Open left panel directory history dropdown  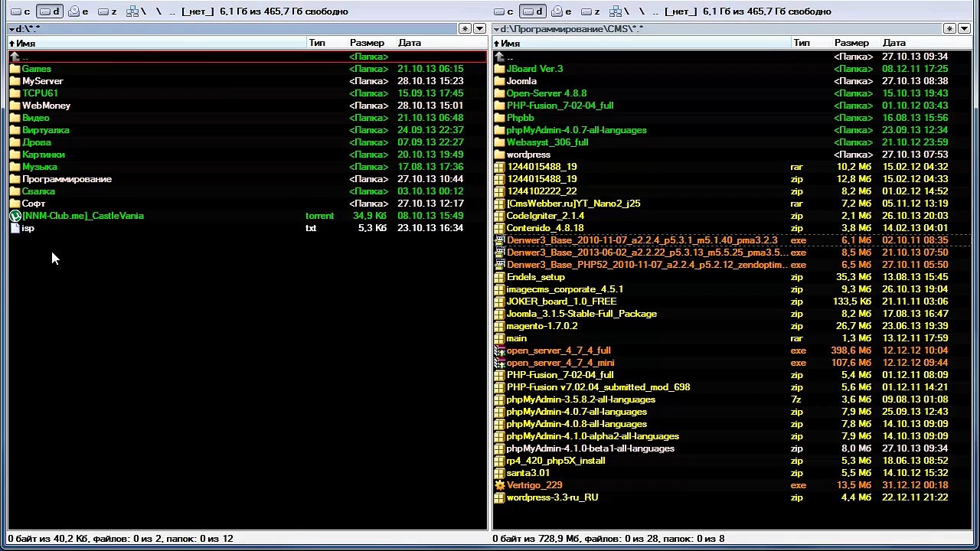[x=479, y=29]
